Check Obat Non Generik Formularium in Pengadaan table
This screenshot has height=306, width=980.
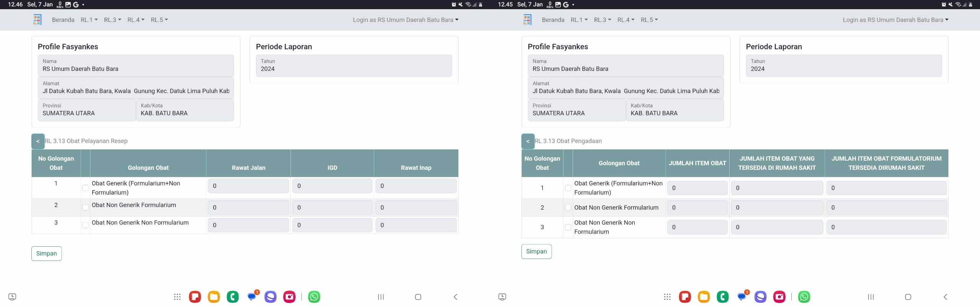568,208
